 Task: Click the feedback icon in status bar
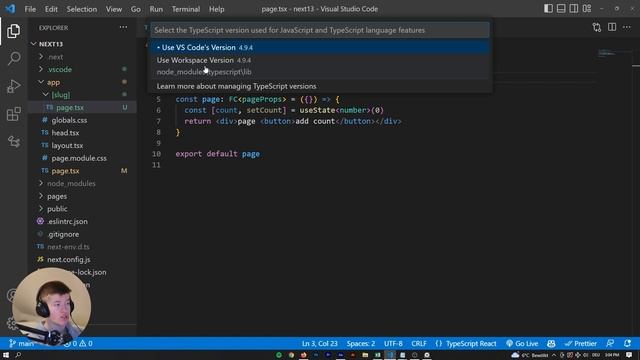tap(610, 344)
